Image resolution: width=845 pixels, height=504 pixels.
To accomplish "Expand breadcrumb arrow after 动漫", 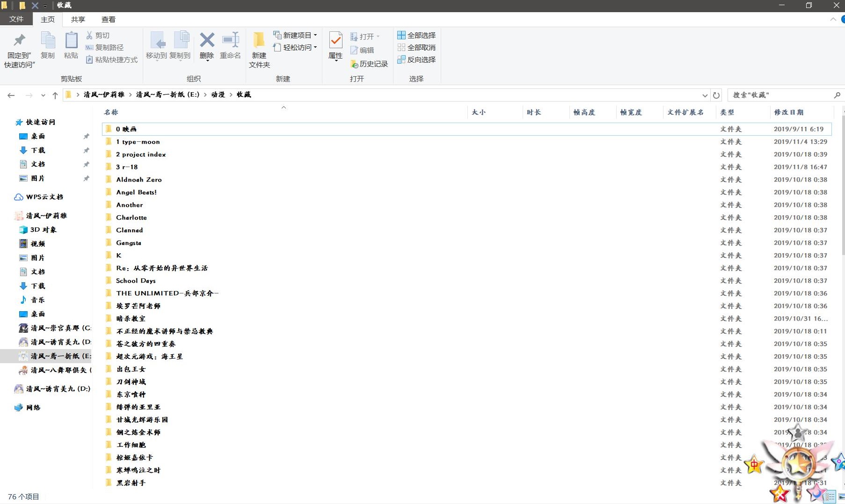I will 231,95.
